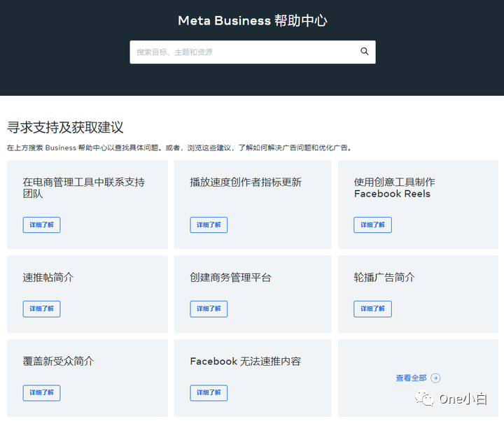This screenshot has height=421, width=504.
Task: Follow the 查看全部 link
Action: tap(411, 378)
